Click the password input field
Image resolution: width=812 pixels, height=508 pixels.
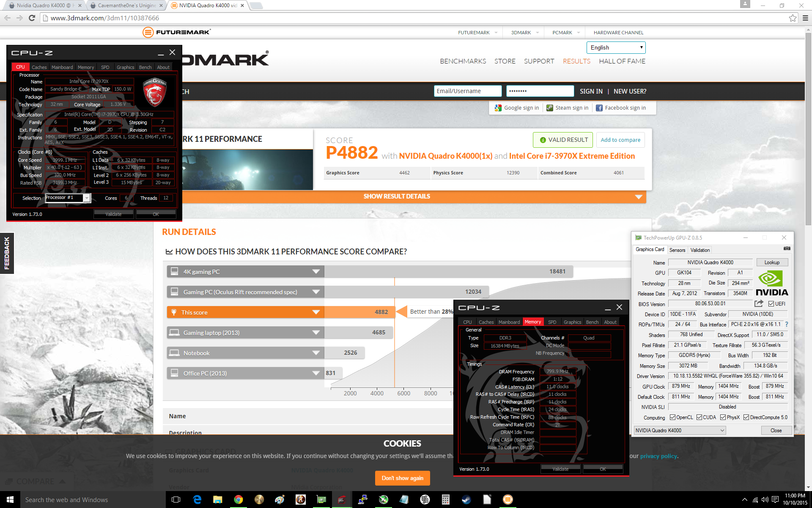coord(540,91)
